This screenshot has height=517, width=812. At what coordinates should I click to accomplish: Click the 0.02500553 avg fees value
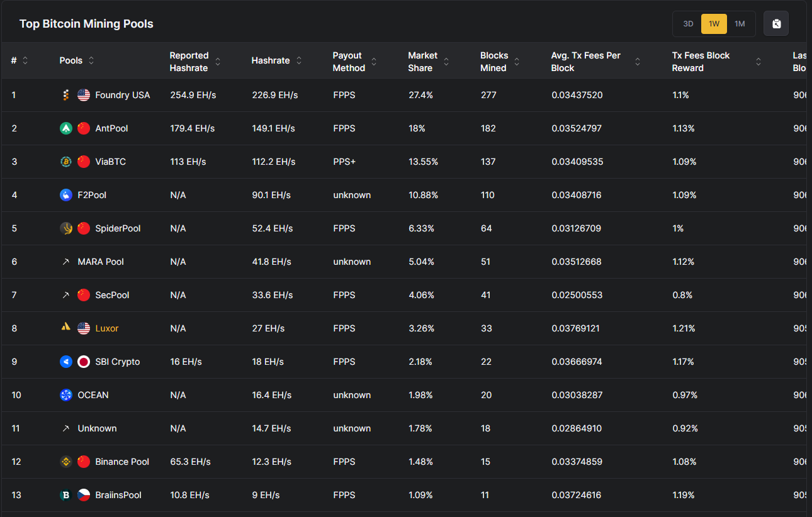click(x=577, y=295)
